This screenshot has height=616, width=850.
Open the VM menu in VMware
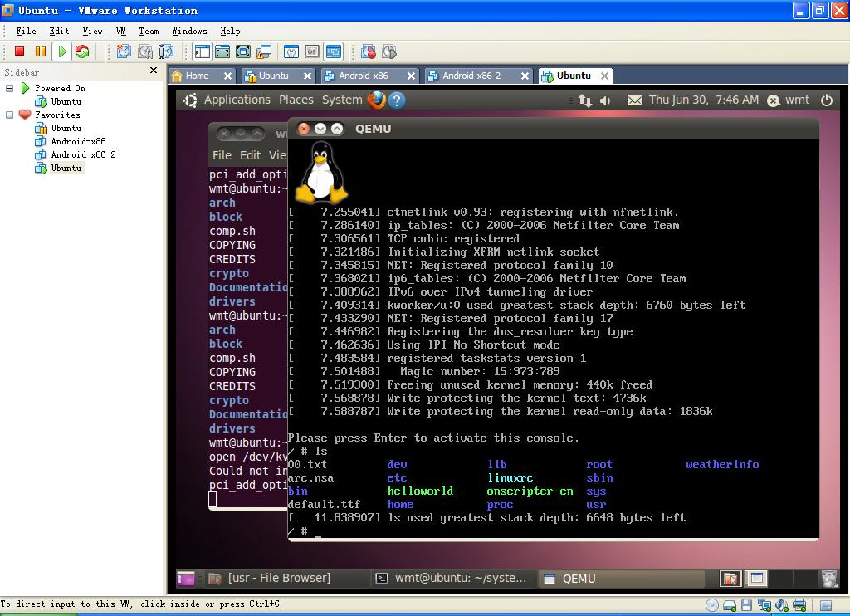pyautogui.click(x=120, y=31)
